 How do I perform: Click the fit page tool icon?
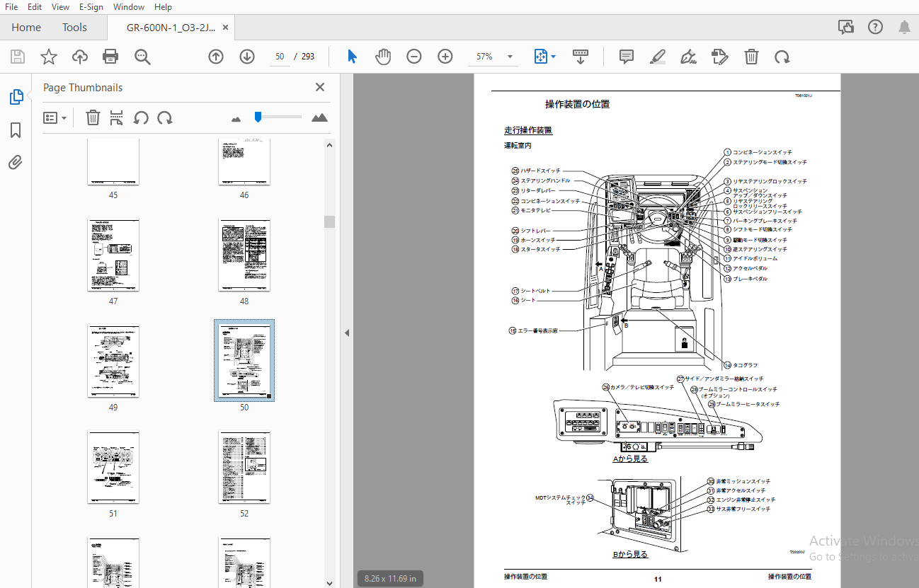coord(541,57)
